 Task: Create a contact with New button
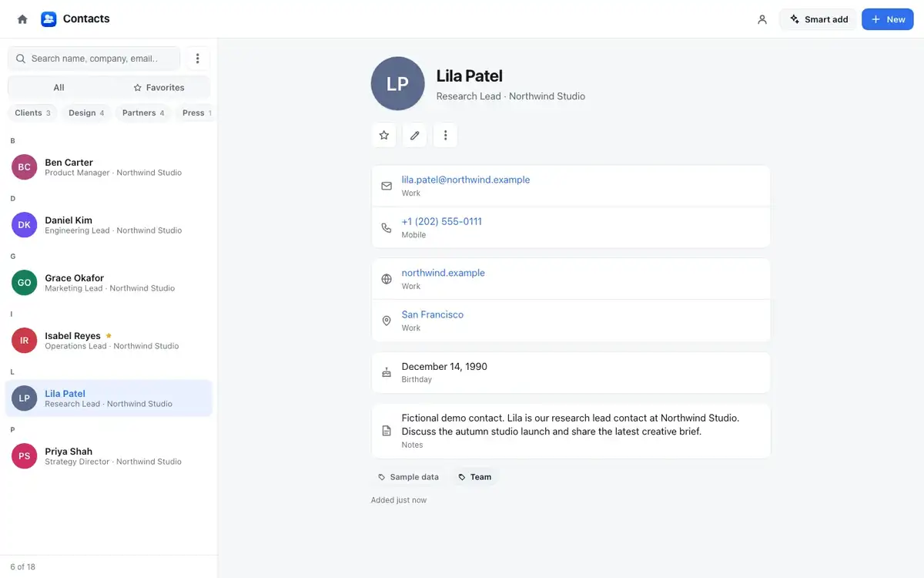[887, 19]
